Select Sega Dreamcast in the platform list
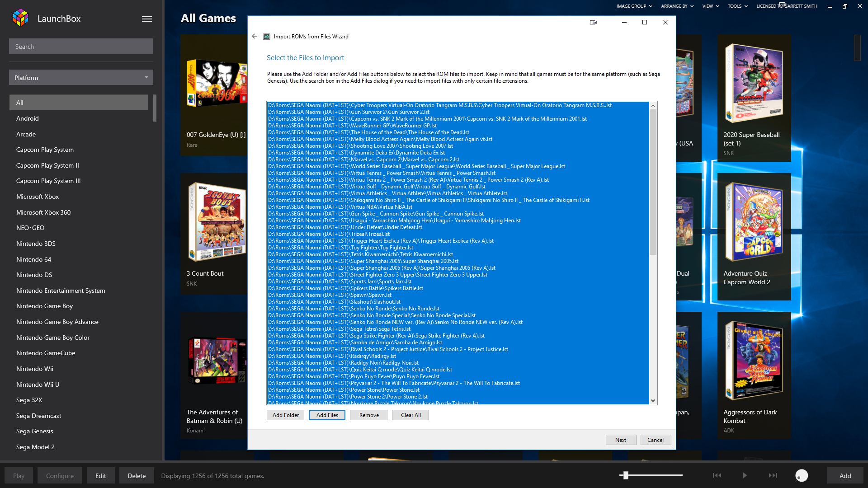868x488 pixels. click(x=38, y=416)
